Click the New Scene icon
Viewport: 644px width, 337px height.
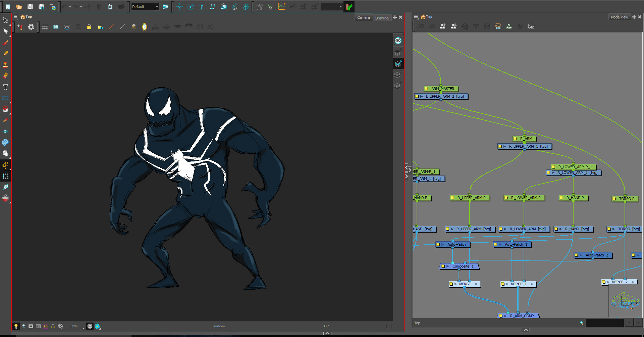tap(8, 7)
